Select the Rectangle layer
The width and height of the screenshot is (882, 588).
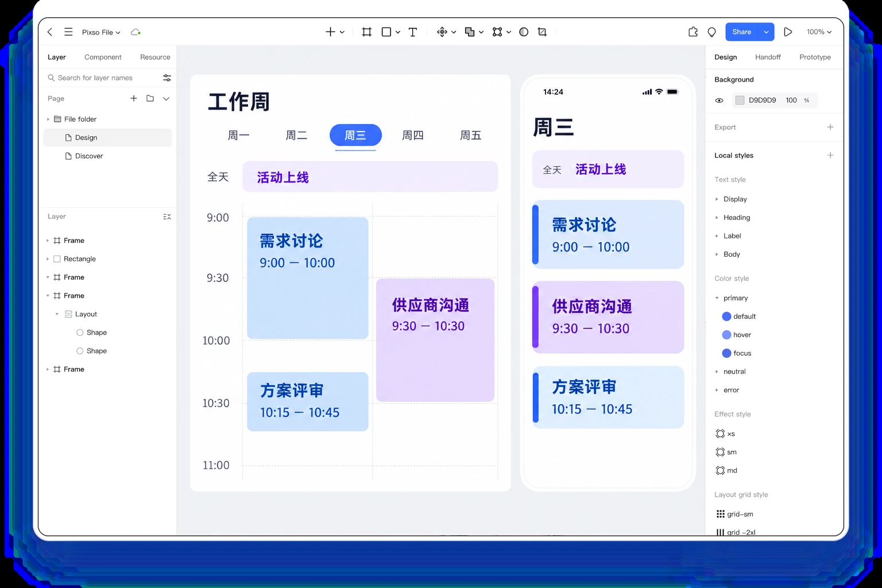click(x=107, y=259)
